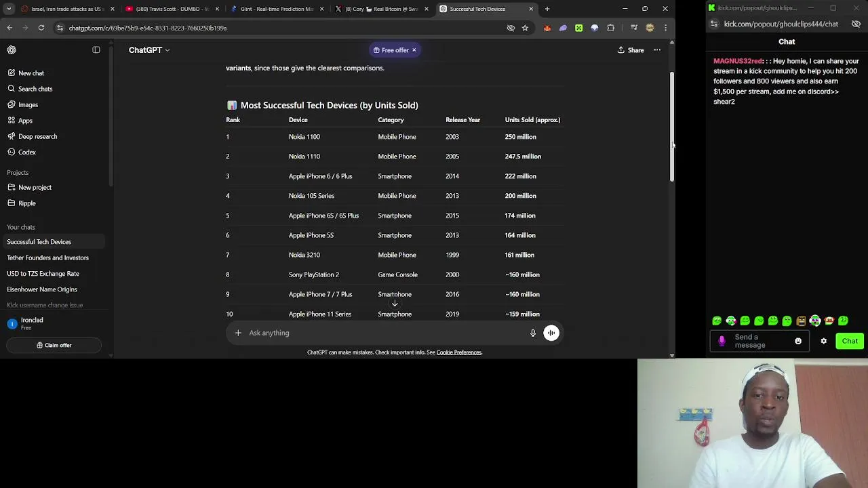Jump to the latest message with the down-arrow button
Screen dimensions: 868x488
(x=395, y=303)
